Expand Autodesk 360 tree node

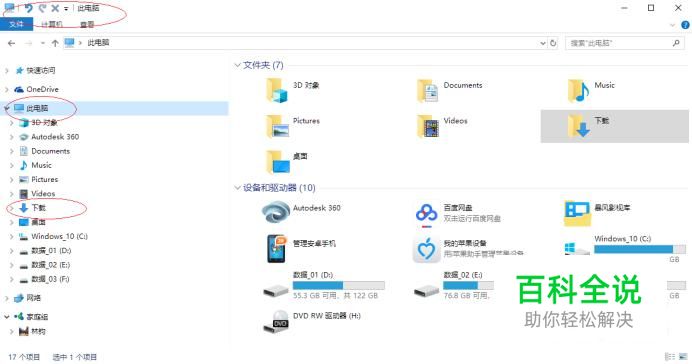[12, 137]
